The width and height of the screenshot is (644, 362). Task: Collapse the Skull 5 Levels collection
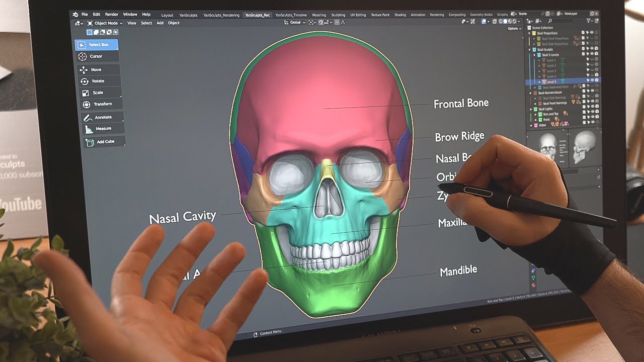pyautogui.click(x=534, y=55)
